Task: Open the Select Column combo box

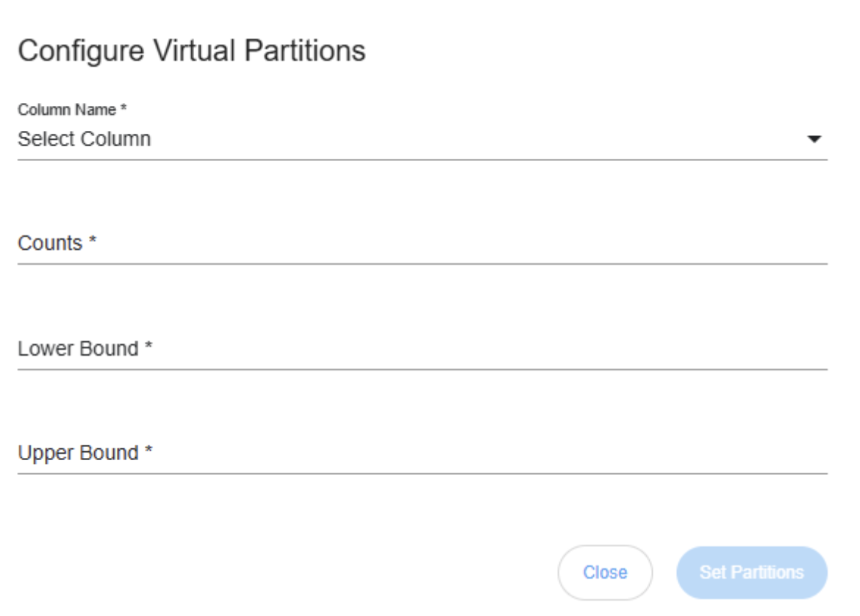Action: (412, 139)
